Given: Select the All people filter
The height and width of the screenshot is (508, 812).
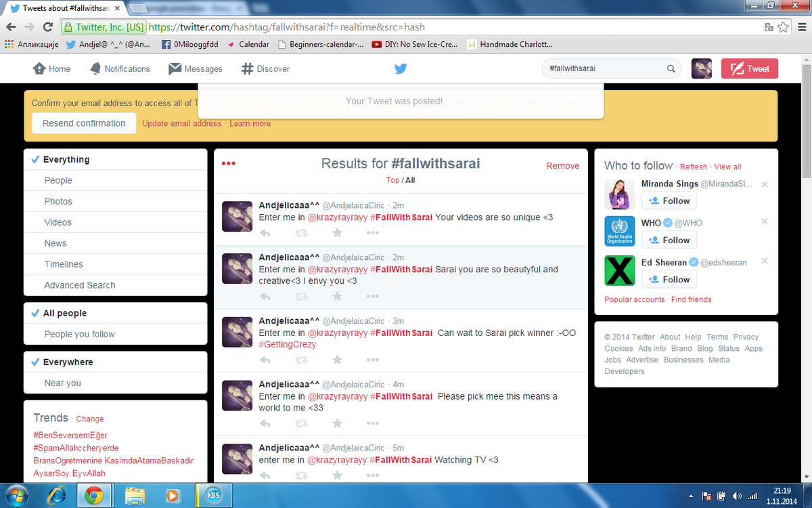Looking at the screenshot, I should point(115,313).
